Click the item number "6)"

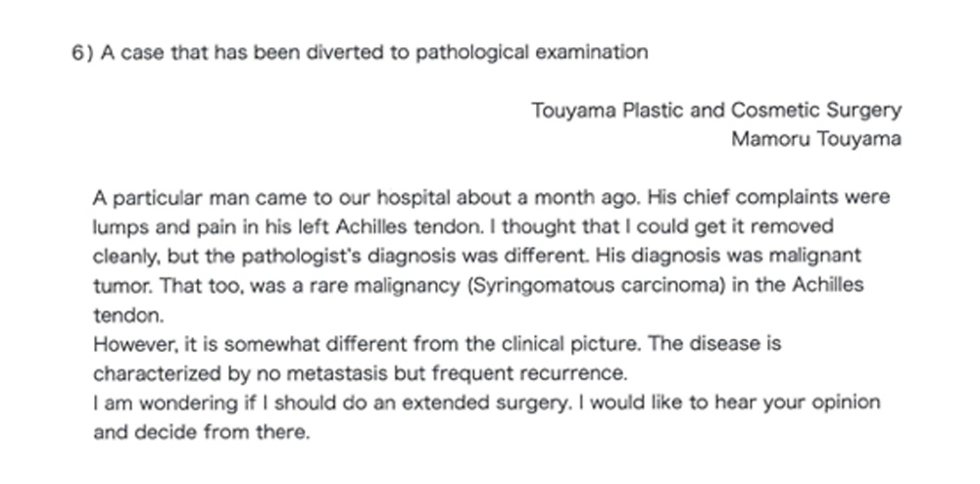click(82, 53)
